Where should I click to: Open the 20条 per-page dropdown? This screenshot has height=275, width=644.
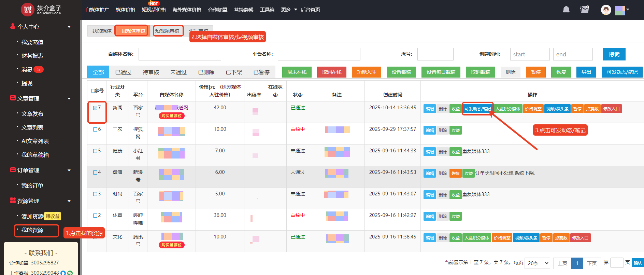coord(538,263)
